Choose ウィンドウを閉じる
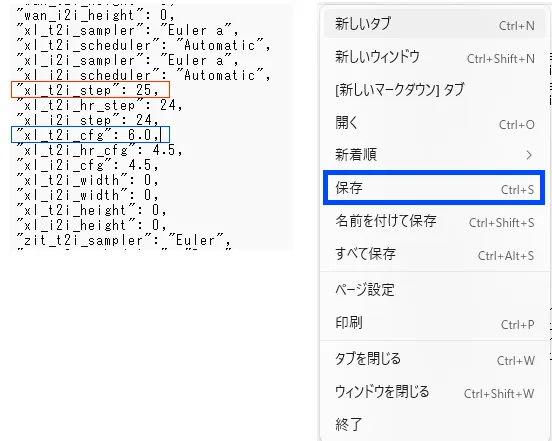This screenshot has height=441, width=552. click(434, 392)
